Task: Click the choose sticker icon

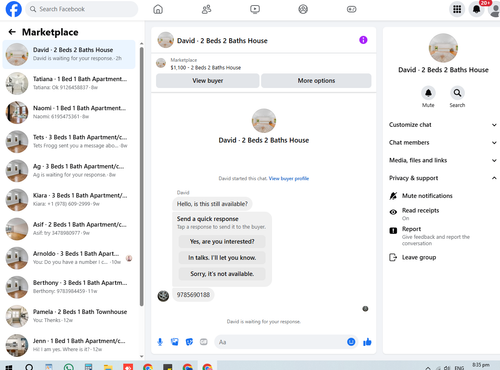Action: point(189,342)
